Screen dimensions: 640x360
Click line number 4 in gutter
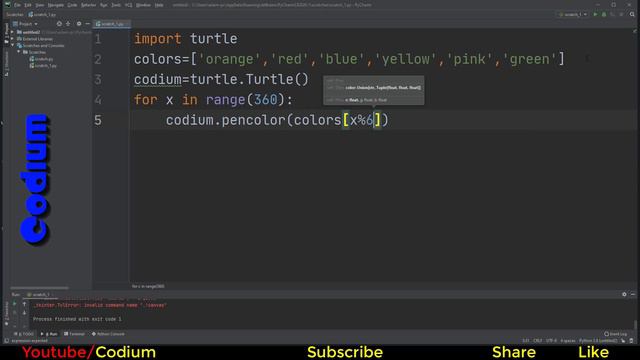tap(98, 100)
